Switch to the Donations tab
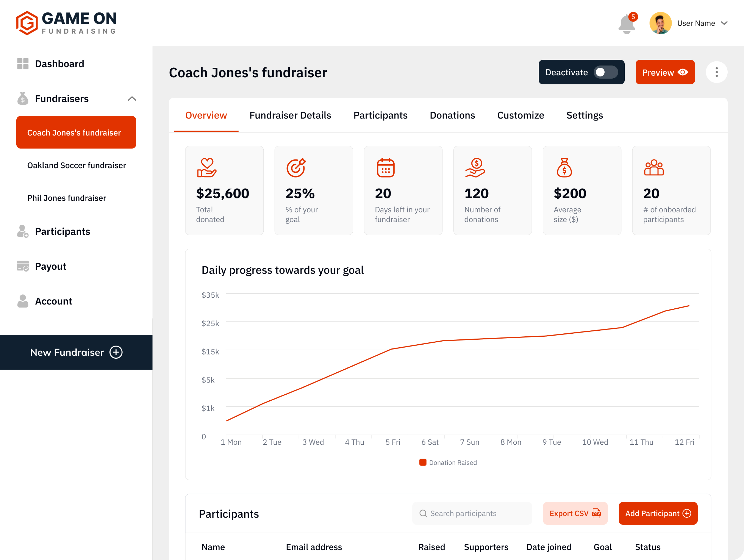 coord(452,115)
